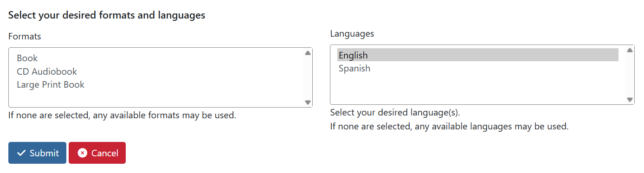Click the Formats list down arrow
644x173 pixels.
click(x=308, y=102)
